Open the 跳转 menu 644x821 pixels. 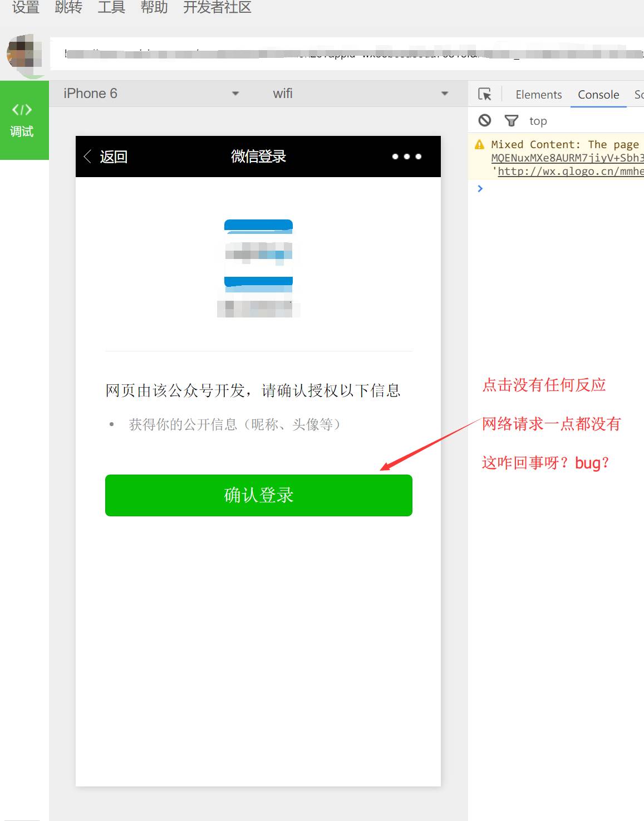point(68,7)
